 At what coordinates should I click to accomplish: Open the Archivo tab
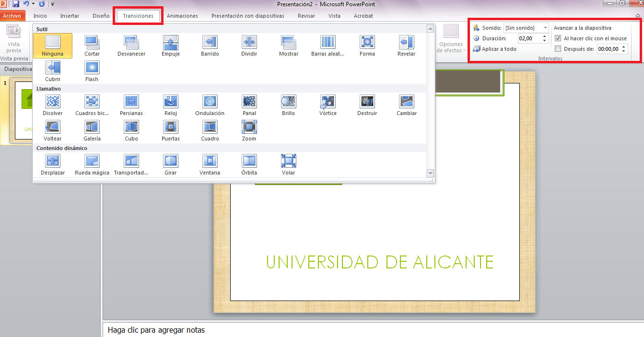click(12, 16)
